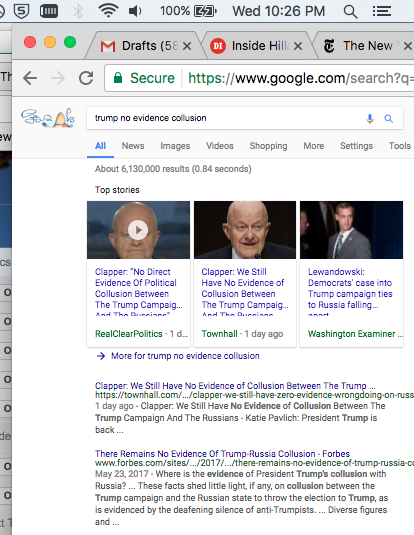Click the green Secure padlock icon
The image size is (414, 535).
pyautogui.click(x=118, y=78)
